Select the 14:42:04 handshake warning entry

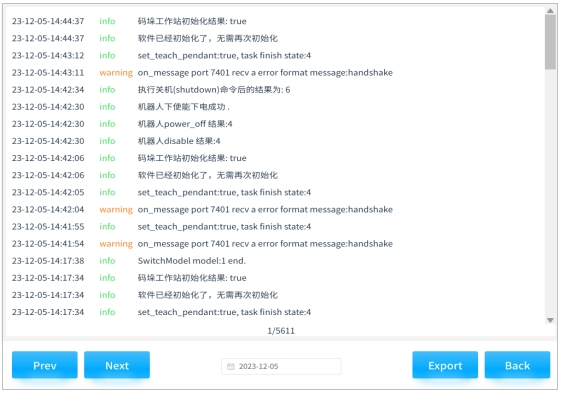(203, 209)
